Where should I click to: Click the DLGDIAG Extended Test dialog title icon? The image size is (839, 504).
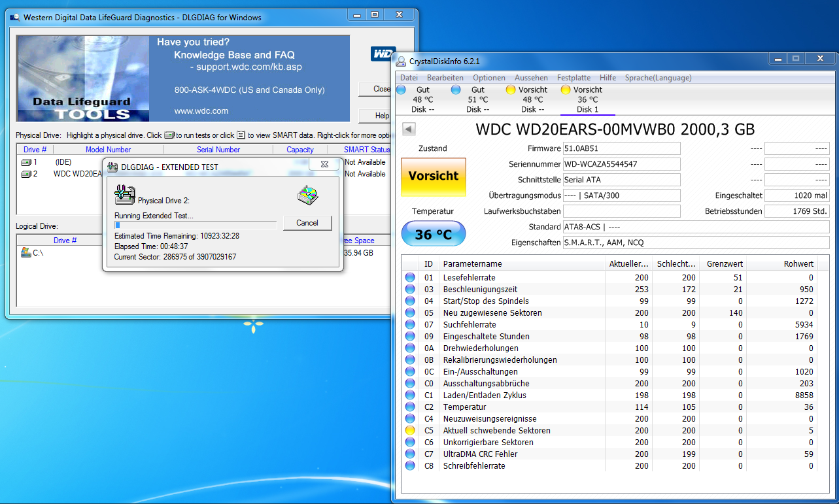click(x=112, y=167)
